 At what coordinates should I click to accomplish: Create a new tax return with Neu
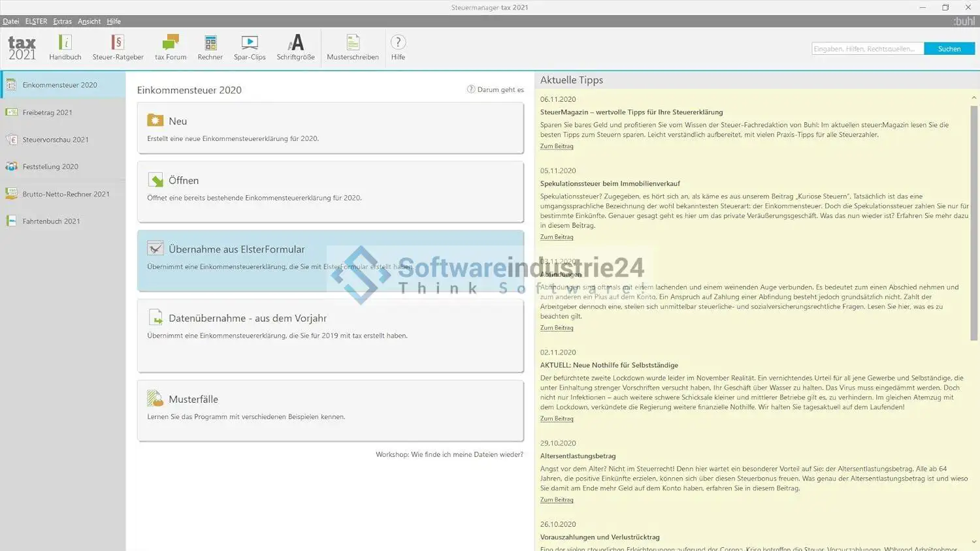pyautogui.click(x=330, y=128)
